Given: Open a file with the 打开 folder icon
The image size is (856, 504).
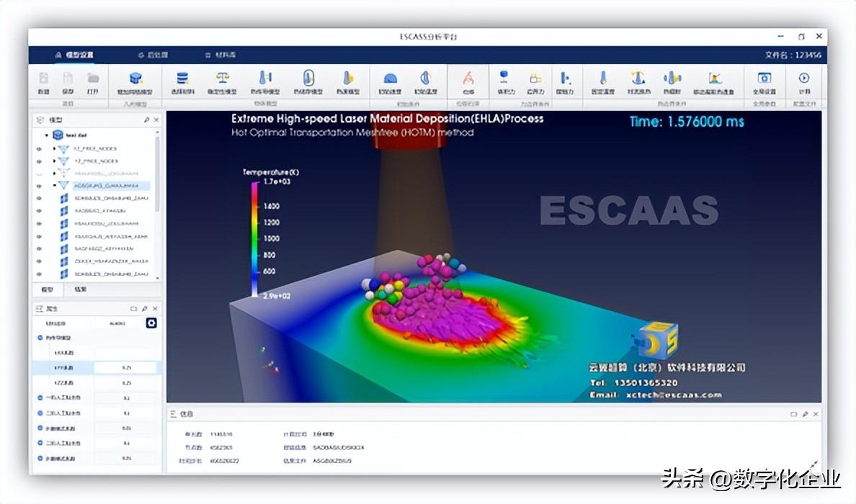Looking at the screenshot, I should click(94, 78).
